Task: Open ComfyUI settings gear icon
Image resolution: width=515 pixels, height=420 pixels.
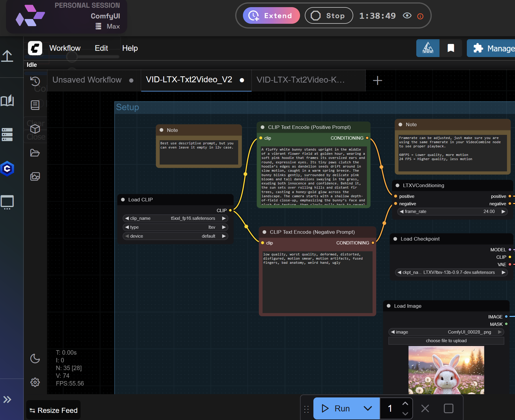Action: 35,383
